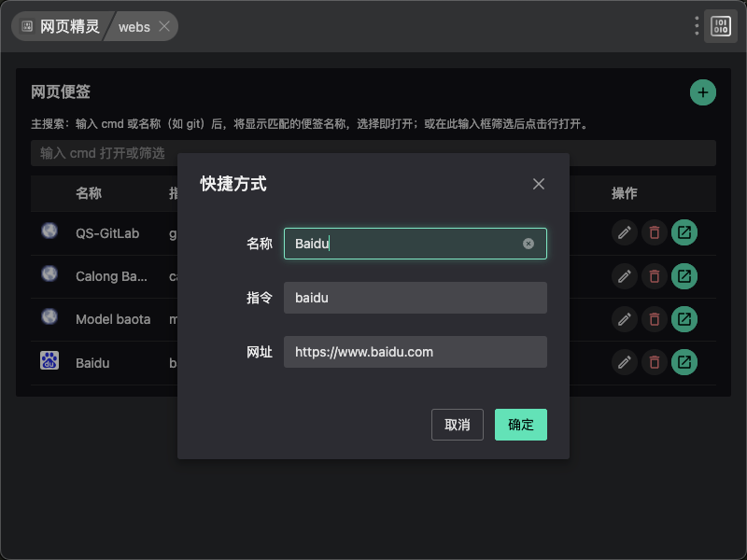Viewport: 747px width, 560px height.
Task: Select the 网页精灵 tab label
Action: pos(69,27)
